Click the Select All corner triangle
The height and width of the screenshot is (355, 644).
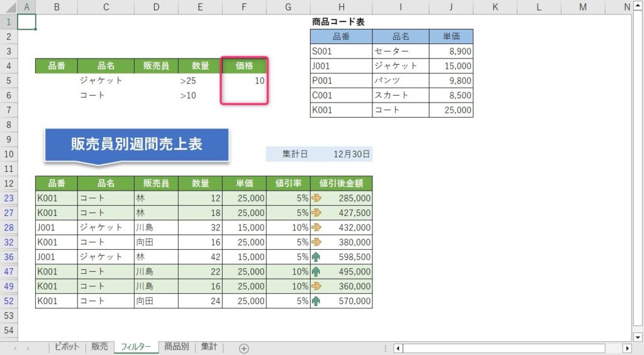pyautogui.click(x=9, y=6)
